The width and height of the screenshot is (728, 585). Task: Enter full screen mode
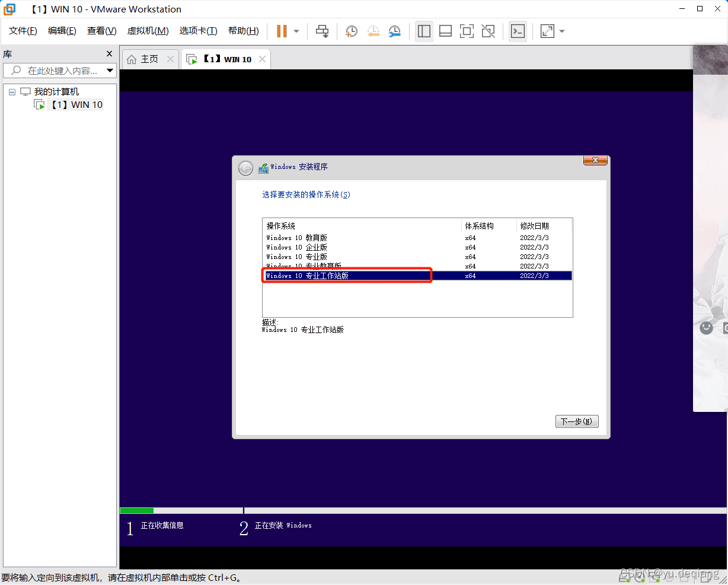click(x=467, y=31)
